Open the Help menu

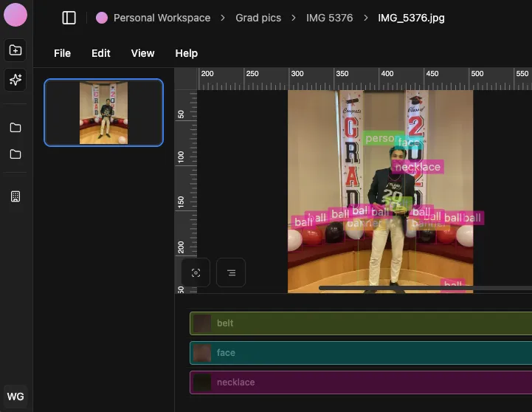[187, 53]
